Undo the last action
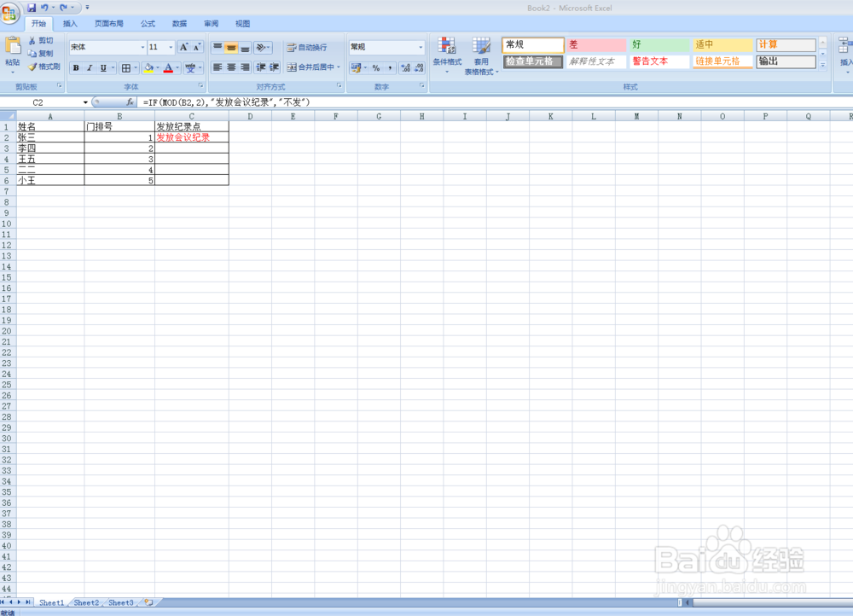853x616 pixels. [44, 8]
